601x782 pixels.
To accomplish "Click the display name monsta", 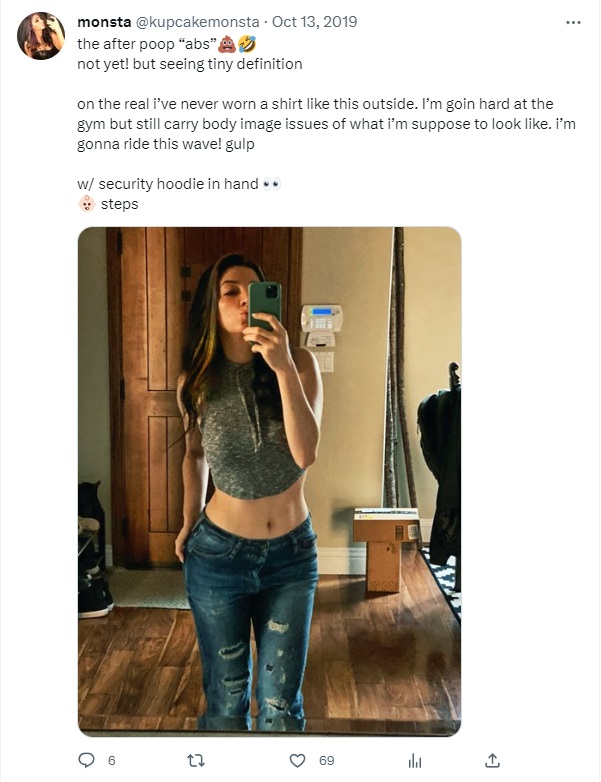I will pyautogui.click(x=104, y=22).
